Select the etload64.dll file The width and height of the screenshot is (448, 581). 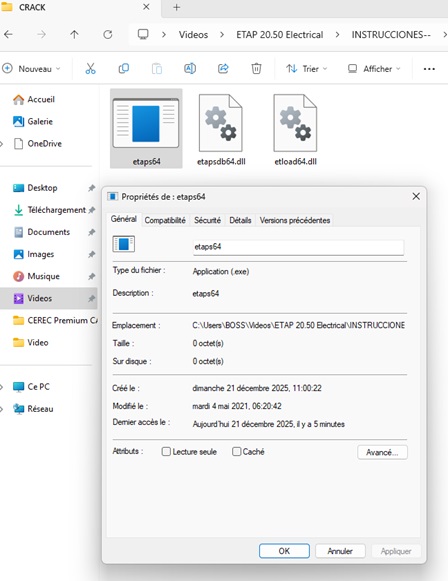pyautogui.click(x=295, y=129)
